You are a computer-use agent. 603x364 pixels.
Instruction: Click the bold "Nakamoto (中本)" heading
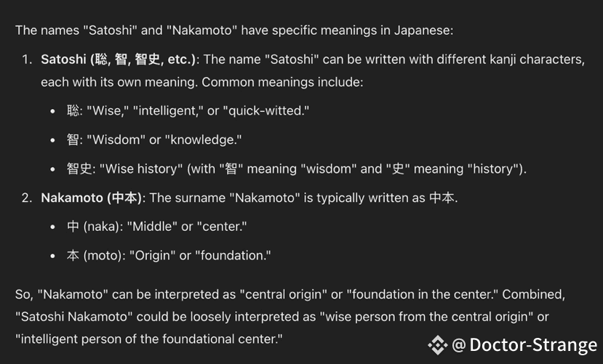[93, 198]
